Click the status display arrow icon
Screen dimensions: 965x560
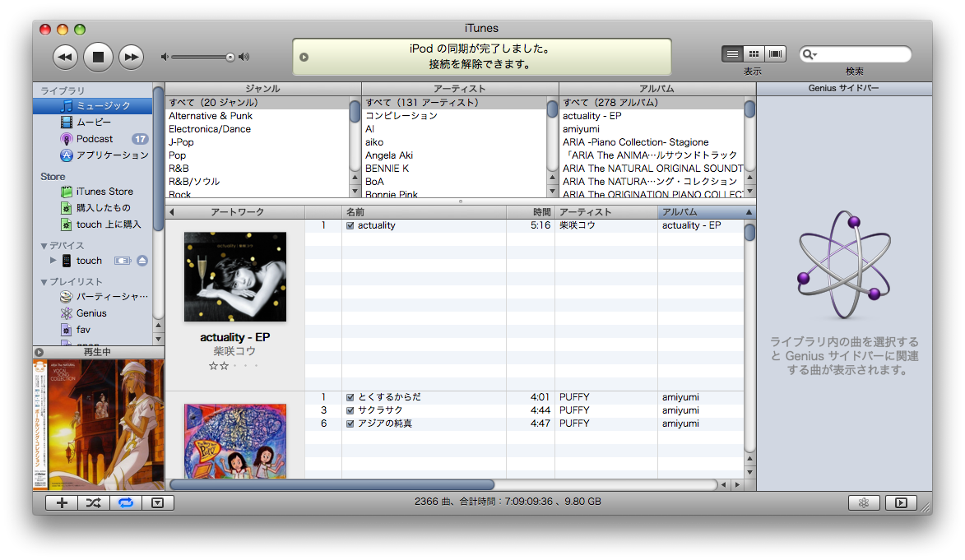point(304,58)
